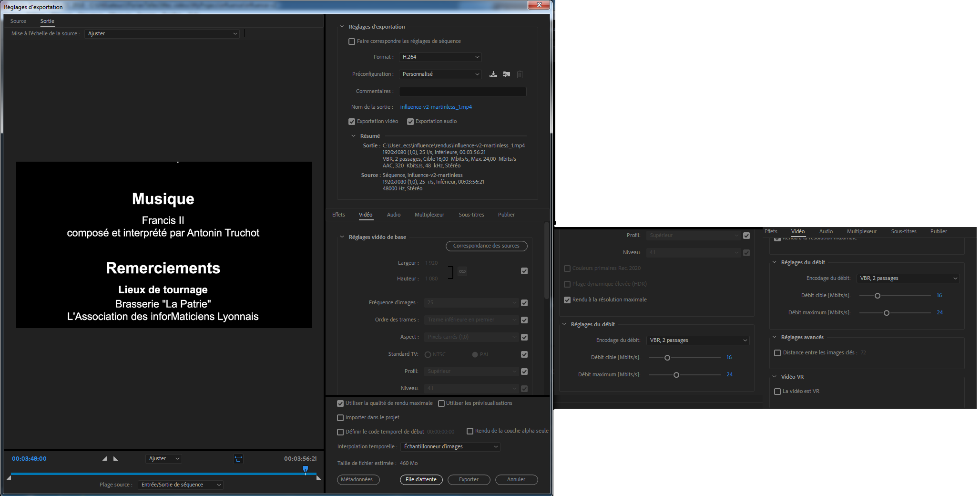Switch to the Audio tab

pos(394,215)
